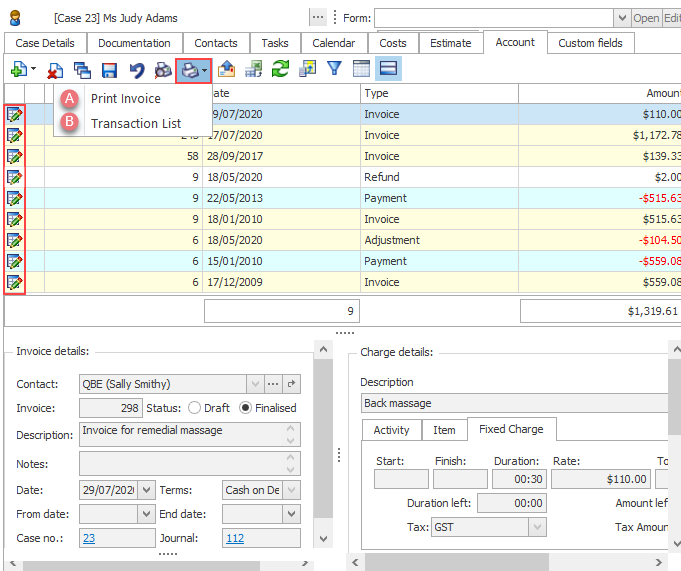Click the printer icon in the toolbar
This screenshot has height=571, width=681.
(190, 70)
